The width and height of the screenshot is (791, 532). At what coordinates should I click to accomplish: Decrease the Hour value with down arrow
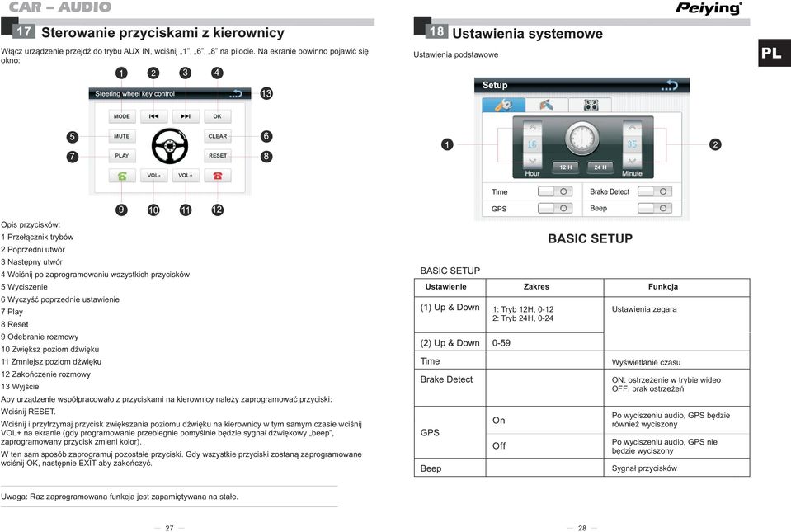click(532, 161)
